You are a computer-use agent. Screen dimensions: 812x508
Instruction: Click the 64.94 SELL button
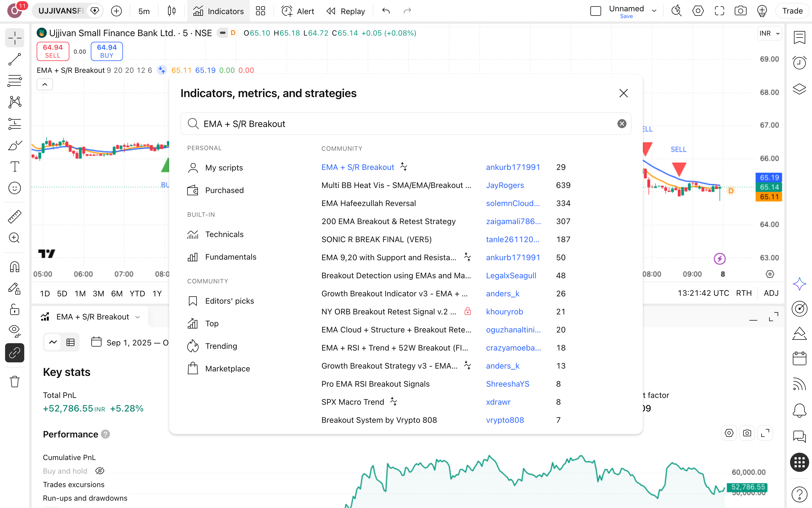pos(53,51)
